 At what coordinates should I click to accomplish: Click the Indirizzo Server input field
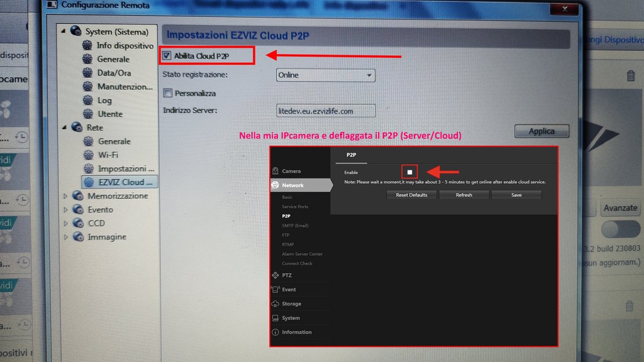326,111
